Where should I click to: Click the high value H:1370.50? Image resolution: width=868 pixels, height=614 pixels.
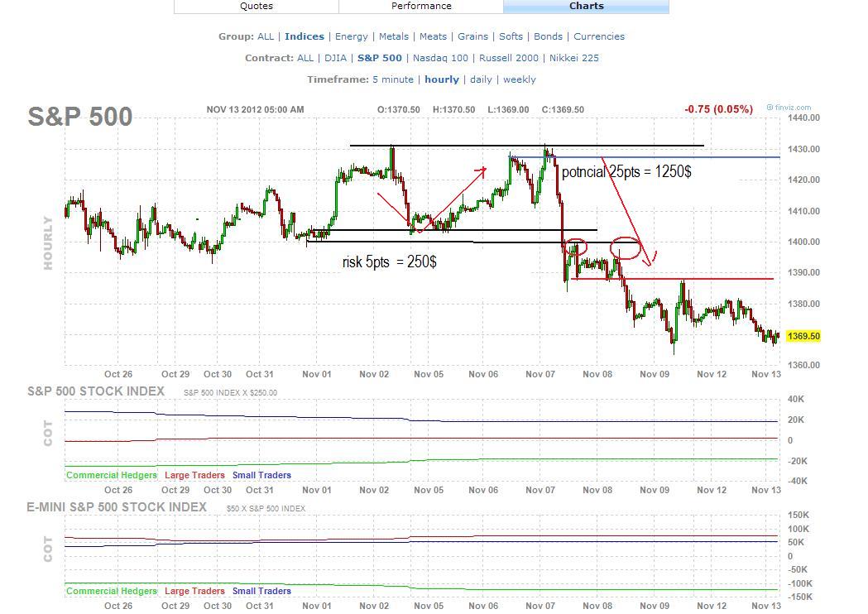[454, 109]
